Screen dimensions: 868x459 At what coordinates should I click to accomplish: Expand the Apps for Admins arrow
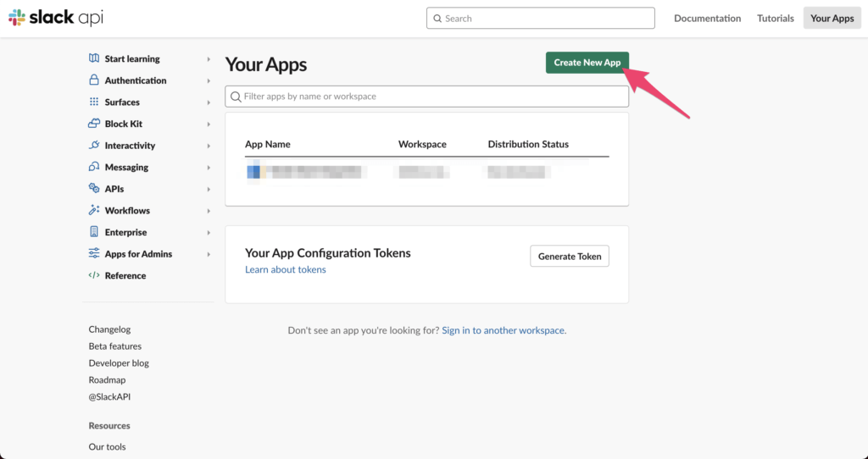(x=209, y=254)
